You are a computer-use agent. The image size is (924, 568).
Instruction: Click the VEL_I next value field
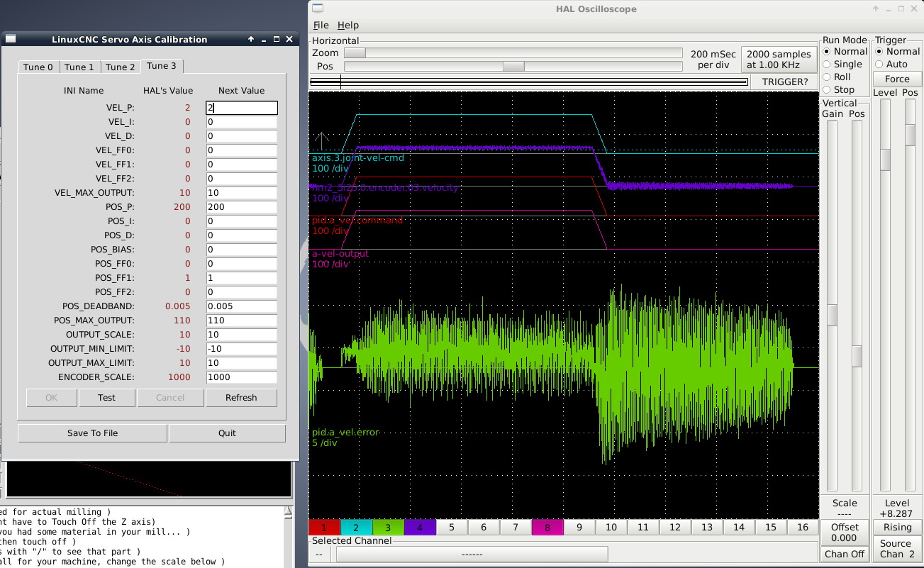[242, 122]
